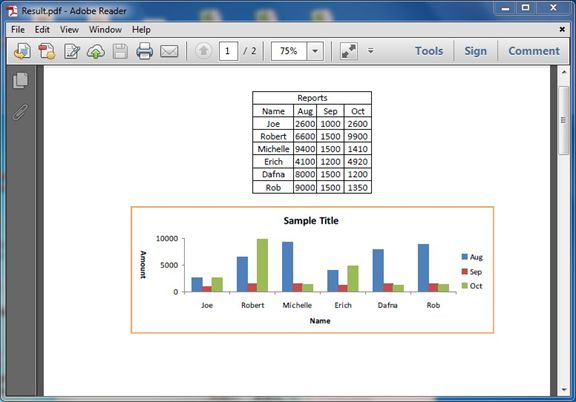
Task: Open the Window menu
Action: [x=105, y=29]
